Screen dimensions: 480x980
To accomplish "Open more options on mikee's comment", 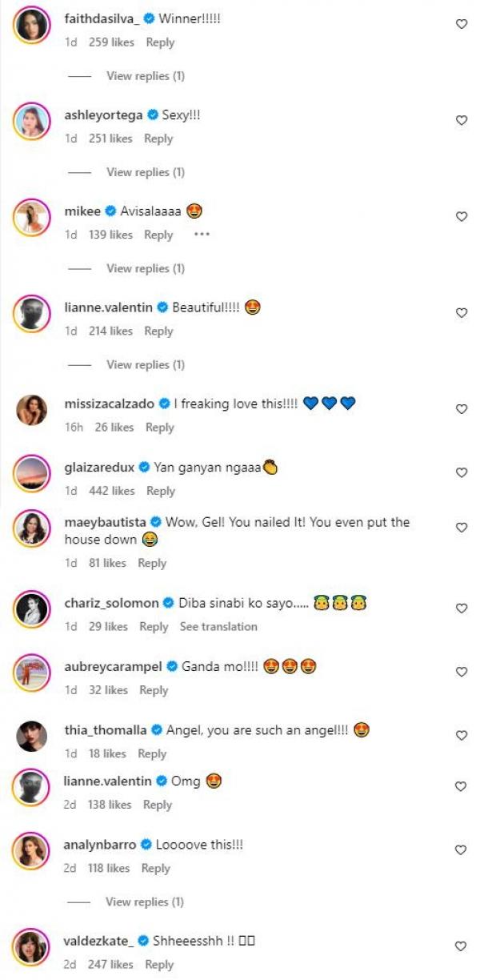I will 202,235.
